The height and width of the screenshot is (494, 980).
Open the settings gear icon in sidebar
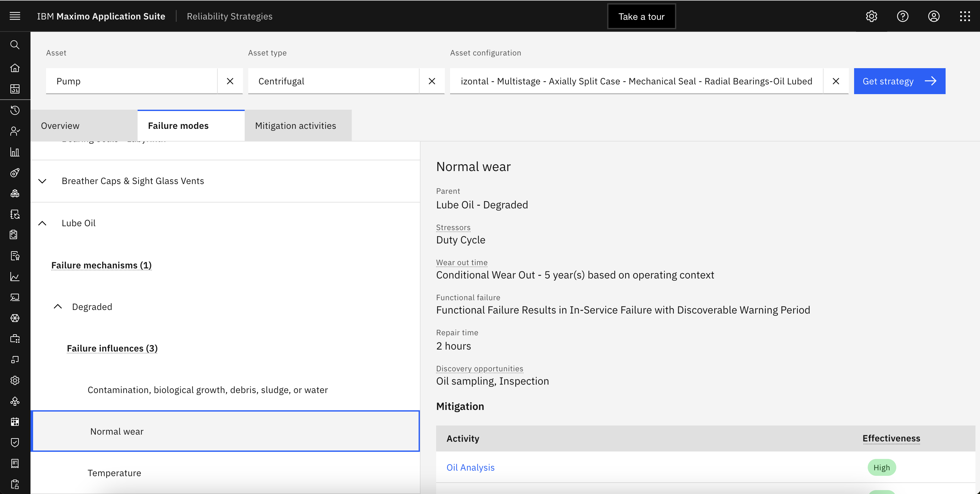(x=15, y=380)
